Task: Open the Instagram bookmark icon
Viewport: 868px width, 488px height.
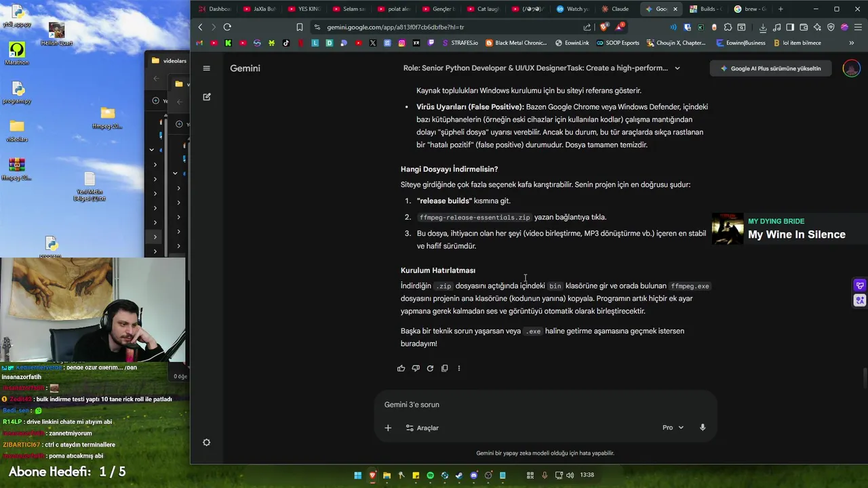Action: 402,43
